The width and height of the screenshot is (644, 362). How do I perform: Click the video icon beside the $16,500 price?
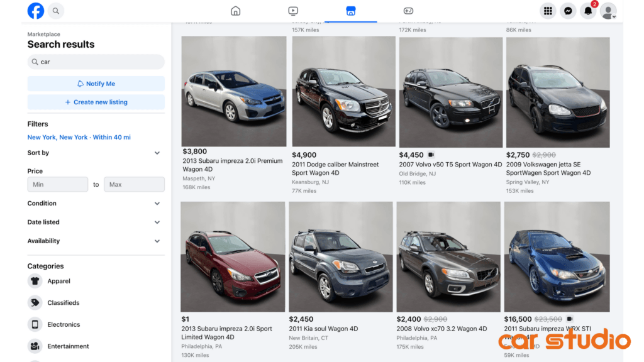(570, 319)
